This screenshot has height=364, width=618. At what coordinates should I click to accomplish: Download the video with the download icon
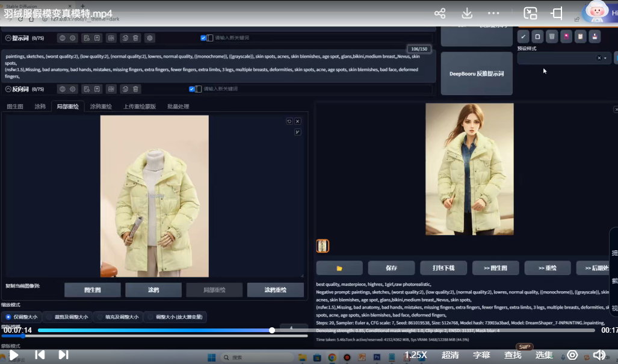tap(467, 13)
